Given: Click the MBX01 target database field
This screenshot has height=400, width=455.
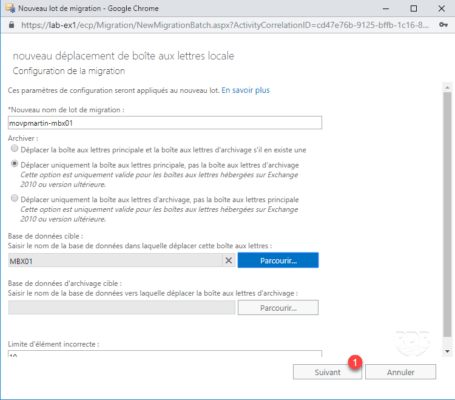Looking at the screenshot, I should point(115,260).
